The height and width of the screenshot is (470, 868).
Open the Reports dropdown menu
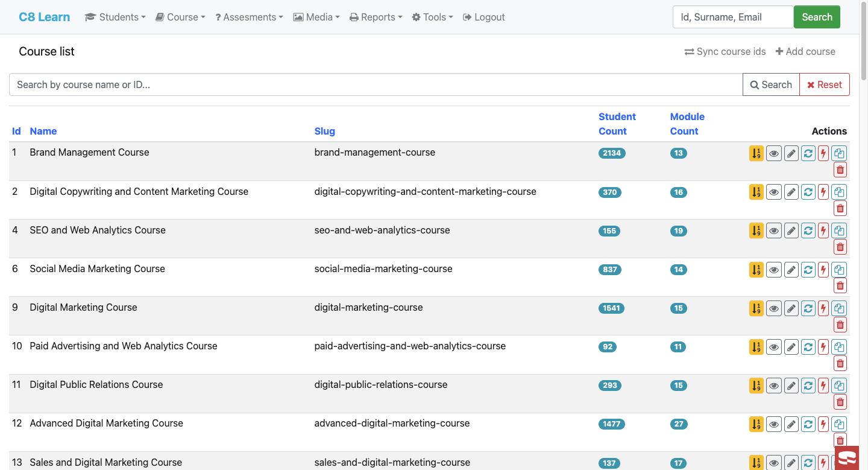[376, 17]
